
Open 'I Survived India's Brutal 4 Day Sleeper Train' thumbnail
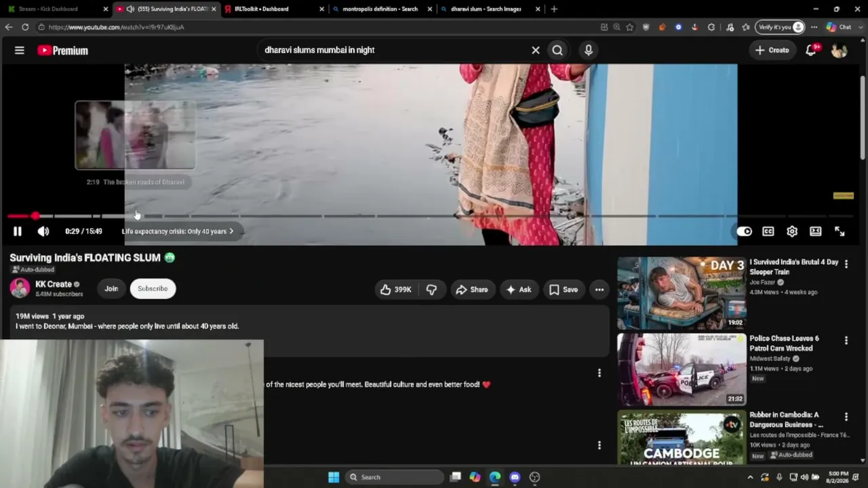tap(681, 293)
